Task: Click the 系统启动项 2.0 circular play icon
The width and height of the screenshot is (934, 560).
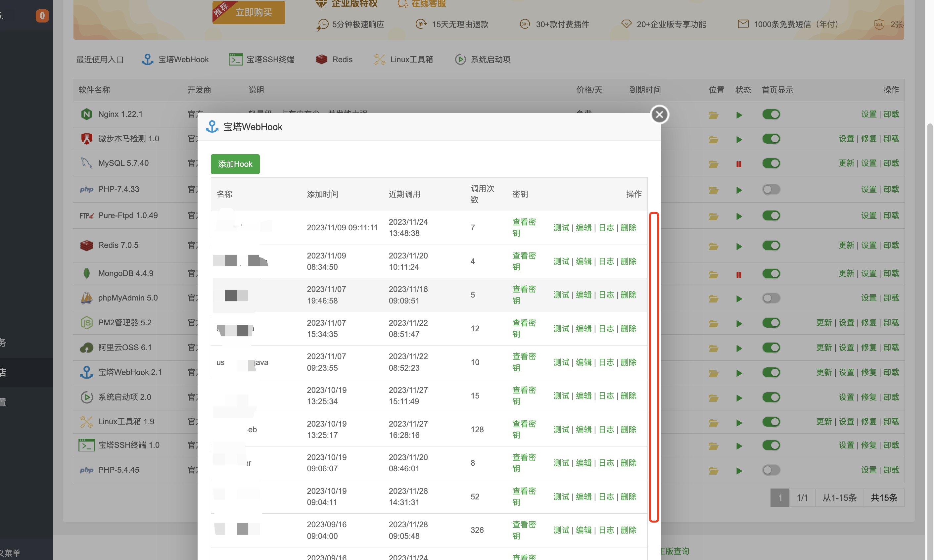Action: [86, 397]
